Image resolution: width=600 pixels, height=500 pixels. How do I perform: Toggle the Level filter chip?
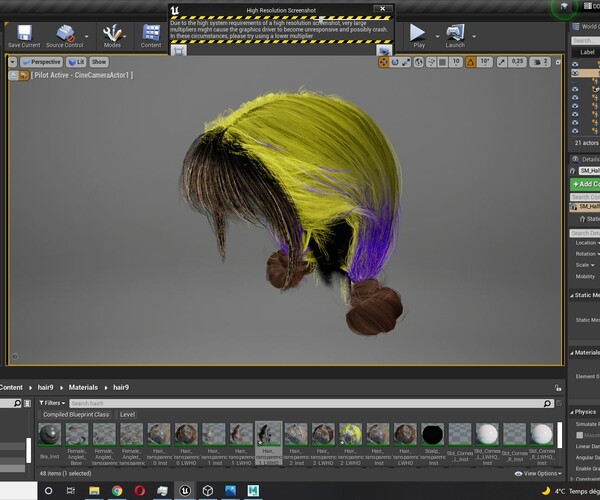point(127,415)
